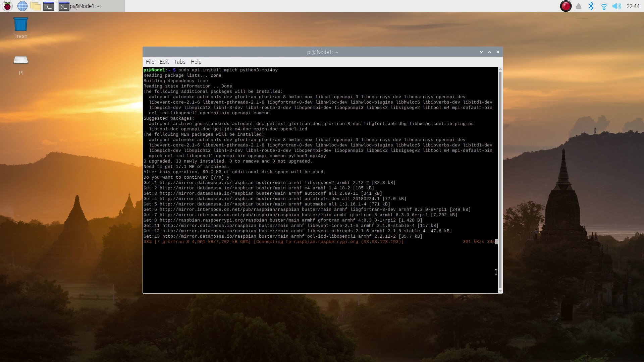Open the terminal Help menu
This screenshot has height=362, width=644.
pyautogui.click(x=196, y=62)
